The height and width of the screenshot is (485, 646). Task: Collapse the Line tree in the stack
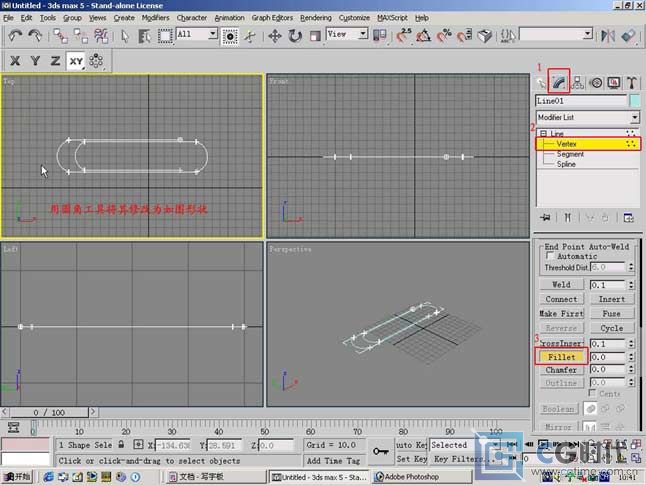click(x=543, y=134)
